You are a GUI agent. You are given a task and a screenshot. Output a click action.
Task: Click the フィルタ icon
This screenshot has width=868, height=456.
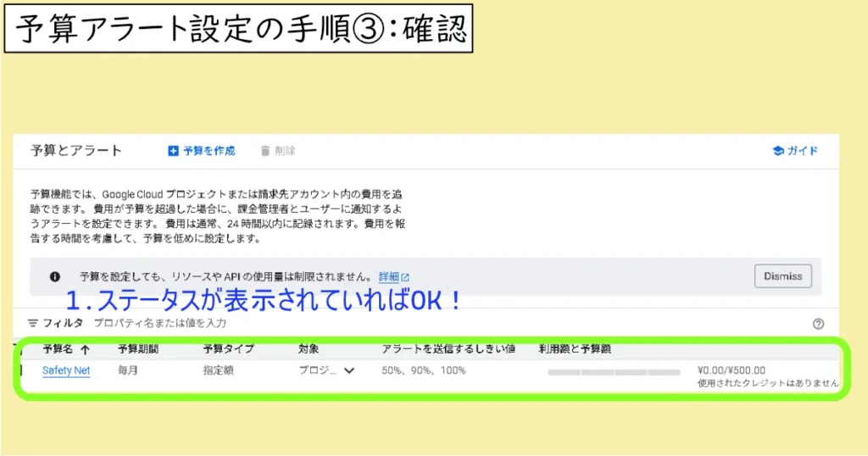pyautogui.click(x=33, y=323)
